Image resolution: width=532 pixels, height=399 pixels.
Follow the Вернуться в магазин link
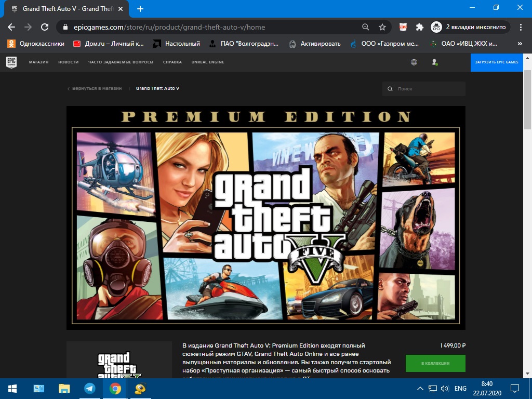[x=95, y=88]
